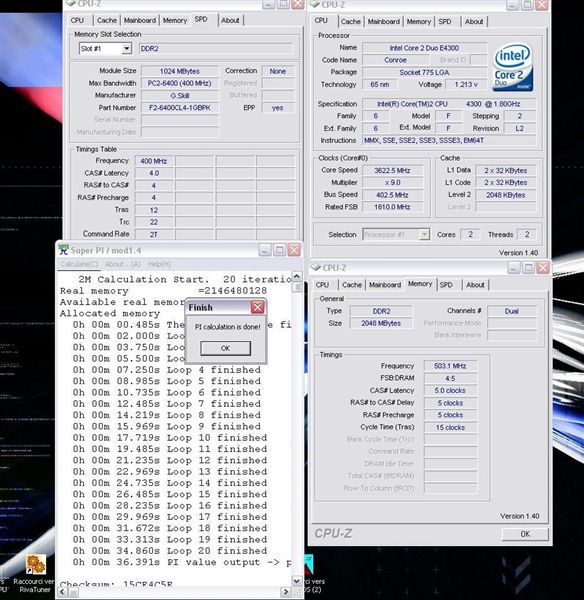Click OK button in CPU-Z Memory window
The image size is (584, 600).
[x=525, y=534]
